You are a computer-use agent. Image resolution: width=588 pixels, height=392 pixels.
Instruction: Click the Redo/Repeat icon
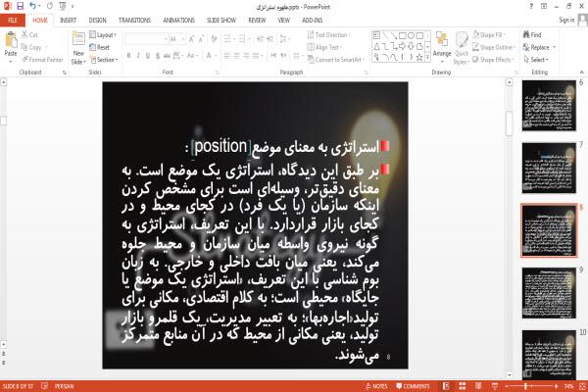[x=50, y=6]
